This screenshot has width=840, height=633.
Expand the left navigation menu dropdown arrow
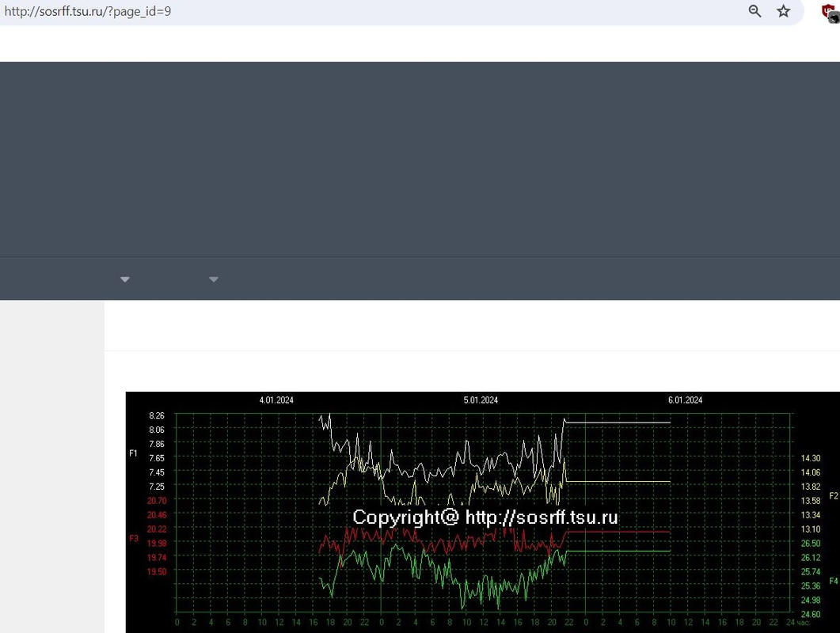pyautogui.click(x=125, y=279)
